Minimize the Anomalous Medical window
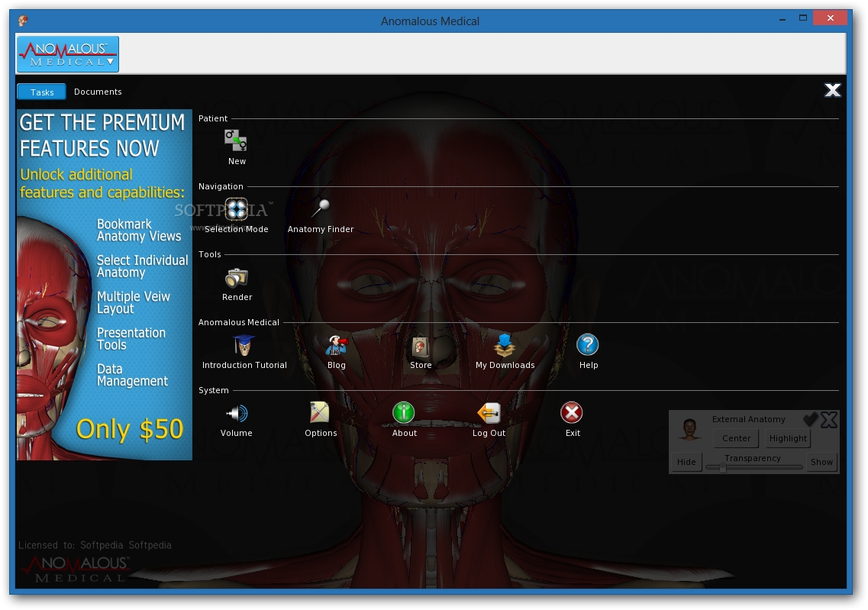 point(782,19)
